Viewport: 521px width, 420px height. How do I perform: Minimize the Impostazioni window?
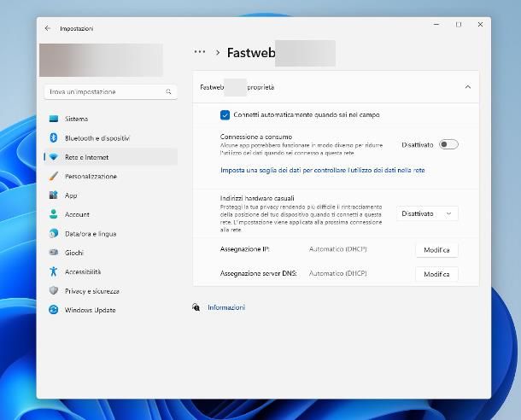pyautogui.click(x=436, y=24)
